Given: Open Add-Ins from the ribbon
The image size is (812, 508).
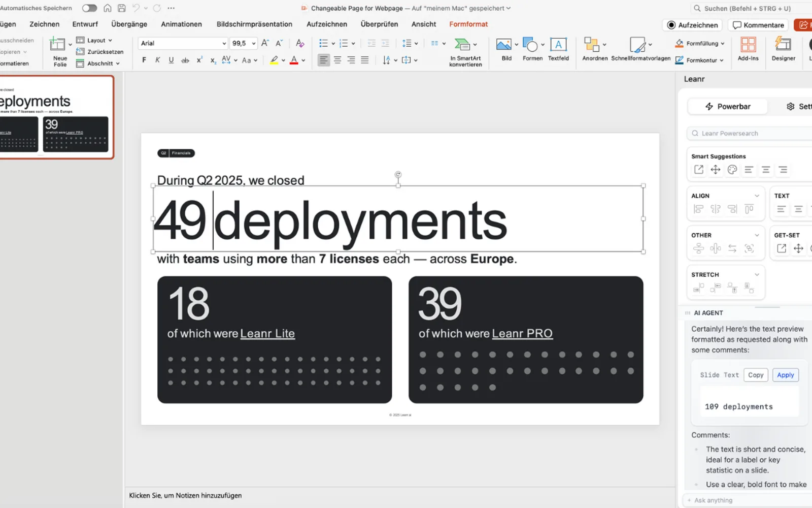Looking at the screenshot, I should click(x=748, y=49).
